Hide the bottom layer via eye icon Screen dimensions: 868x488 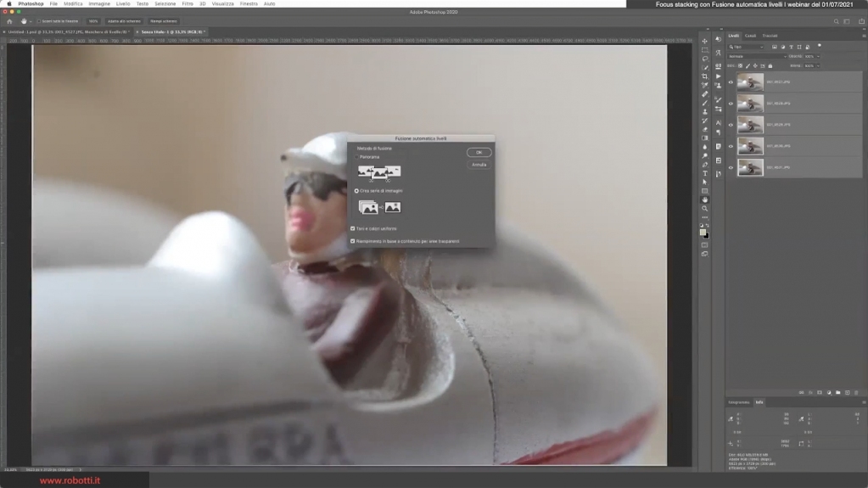point(731,167)
